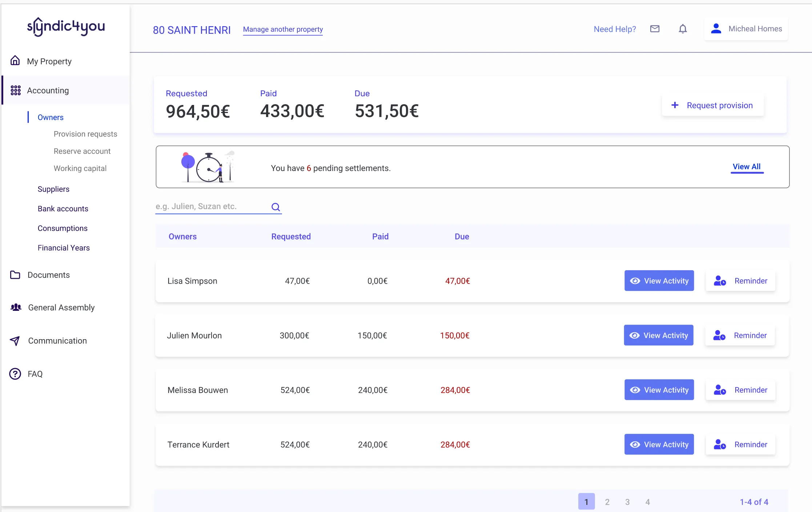Open the mail envelope icon in header
This screenshot has width=812, height=512.
[655, 29]
